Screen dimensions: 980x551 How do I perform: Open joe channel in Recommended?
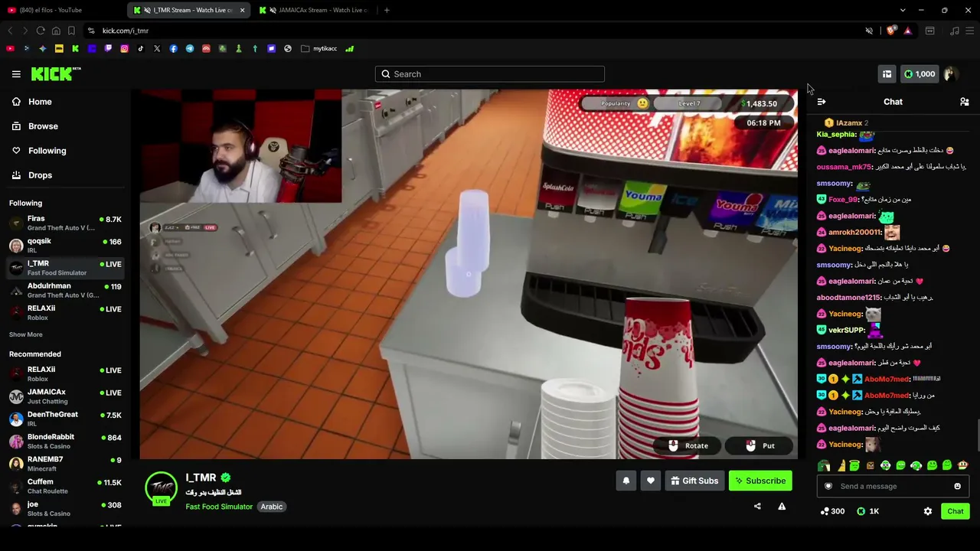(x=65, y=508)
